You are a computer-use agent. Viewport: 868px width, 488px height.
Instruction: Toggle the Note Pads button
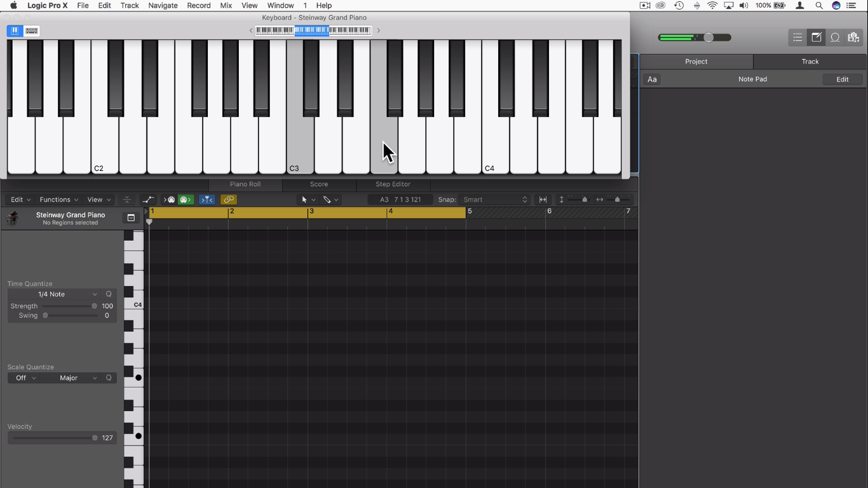(x=817, y=37)
